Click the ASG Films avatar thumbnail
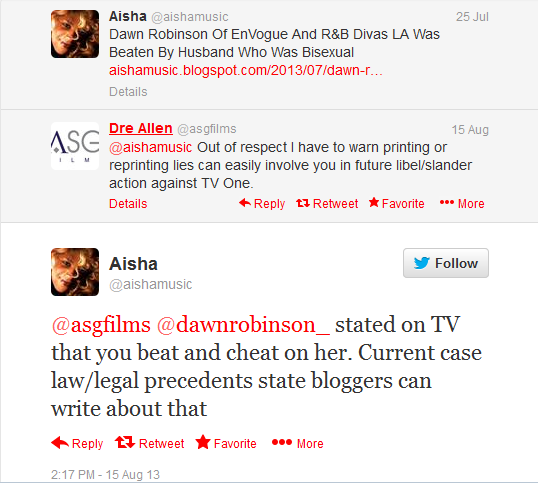This screenshot has width=538, height=483. pos(75,146)
